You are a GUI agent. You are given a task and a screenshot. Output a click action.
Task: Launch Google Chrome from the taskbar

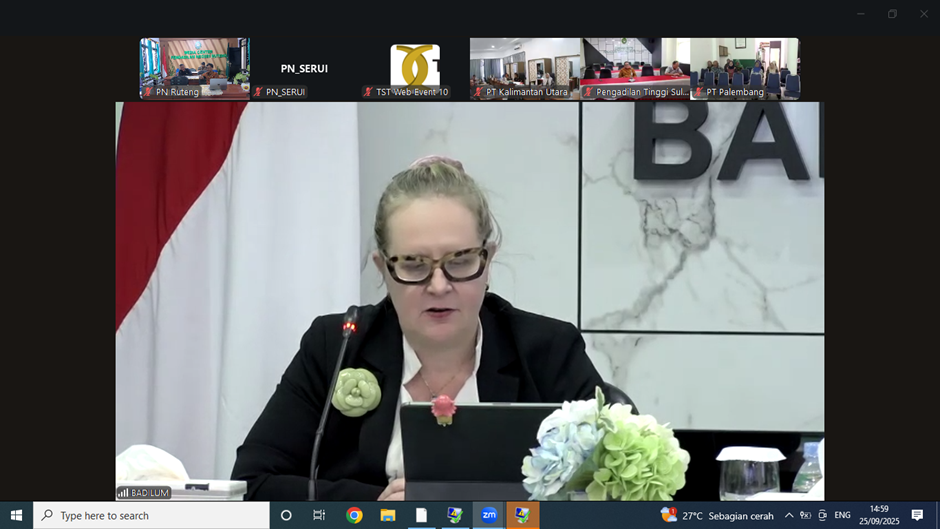(354, 515)
